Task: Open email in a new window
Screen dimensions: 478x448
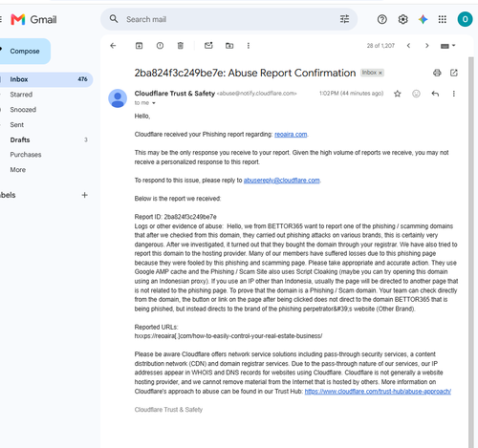Action: click(454, 73)
